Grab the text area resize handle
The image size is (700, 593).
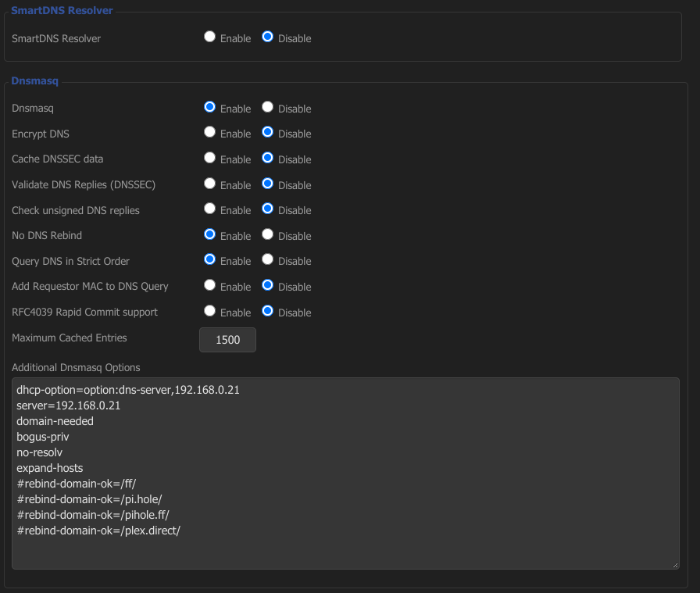tap(675, 565)
